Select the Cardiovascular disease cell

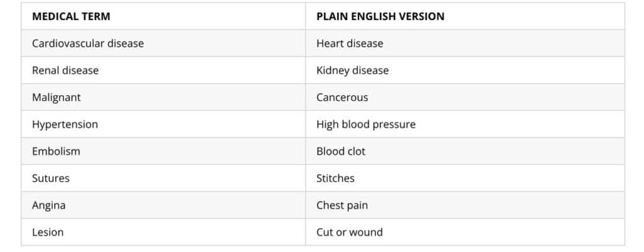coord(88,43)
